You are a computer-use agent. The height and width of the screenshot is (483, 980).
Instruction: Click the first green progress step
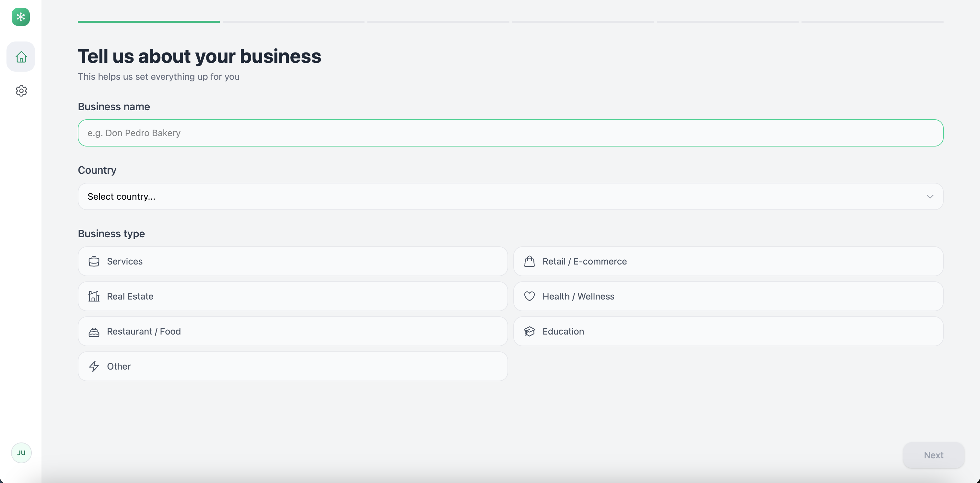(x=149, y=22)
